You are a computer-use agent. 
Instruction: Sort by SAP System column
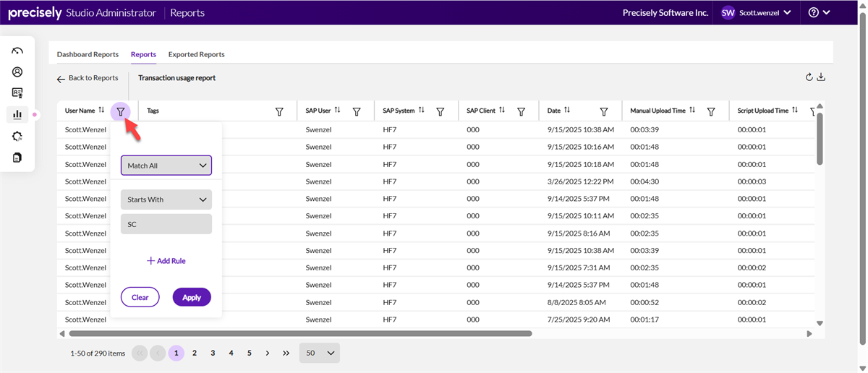point(422,111)
